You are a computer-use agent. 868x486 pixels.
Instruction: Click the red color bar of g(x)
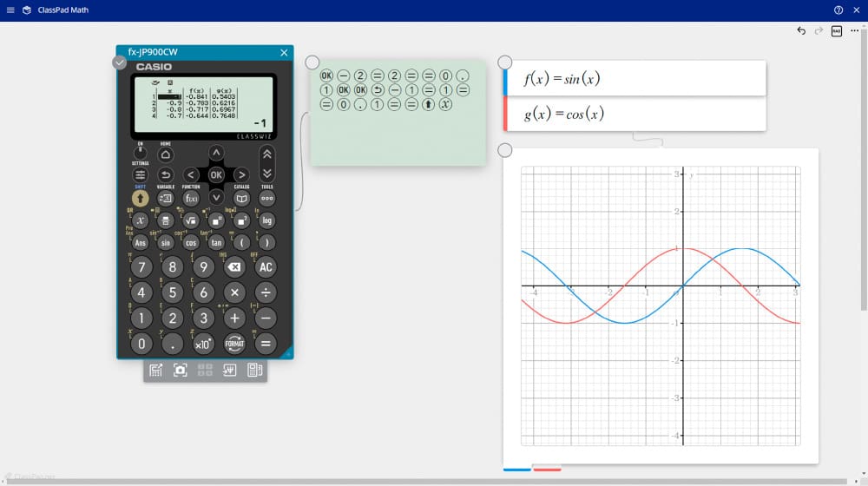pyautogui.click(x=505, y=114)
